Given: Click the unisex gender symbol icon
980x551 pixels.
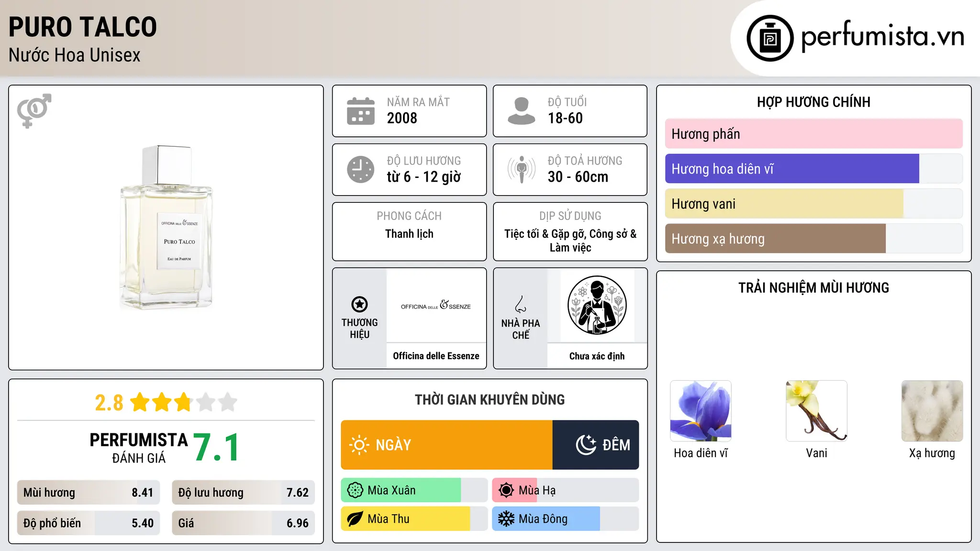Looking at the screenshot, I should [34, 110].
